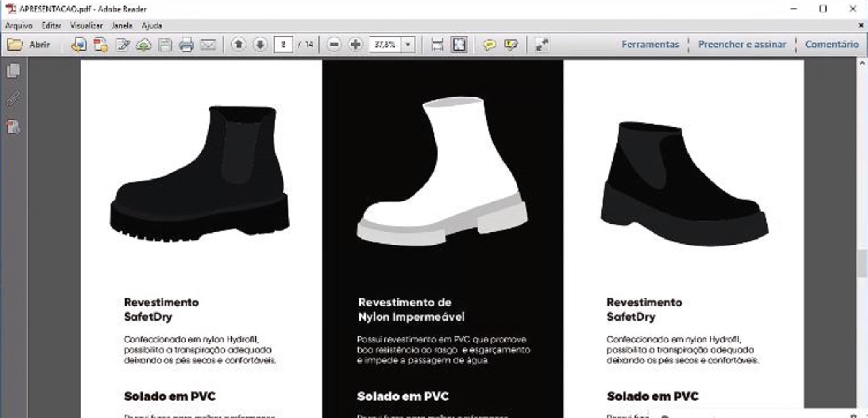This screenshot has height=418, width=868.
Task: Select the highlight text tool
Action: pyautogui.click(x=511, y=44)
